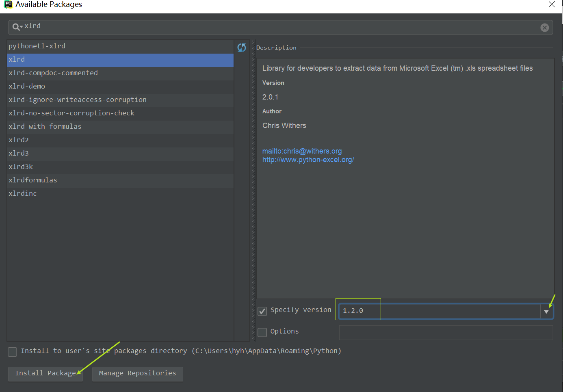
Task: Select the xlrd3k package
Action: 120,167
